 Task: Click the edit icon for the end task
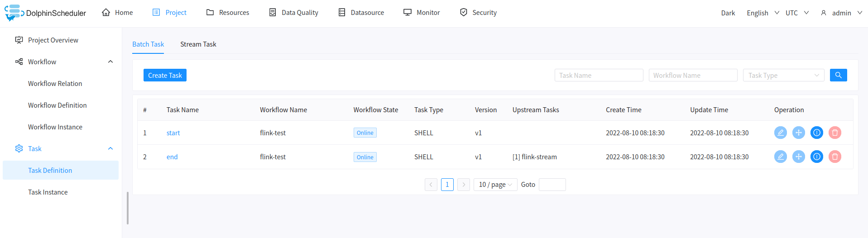(x=780, y=157)
